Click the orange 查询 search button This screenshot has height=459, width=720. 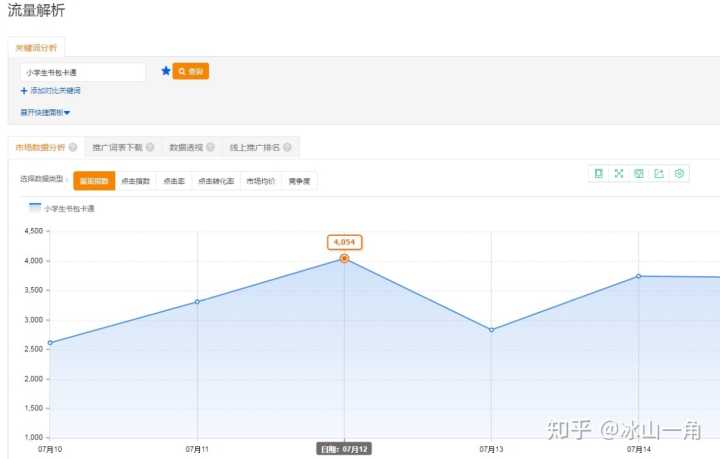point(190,72)
